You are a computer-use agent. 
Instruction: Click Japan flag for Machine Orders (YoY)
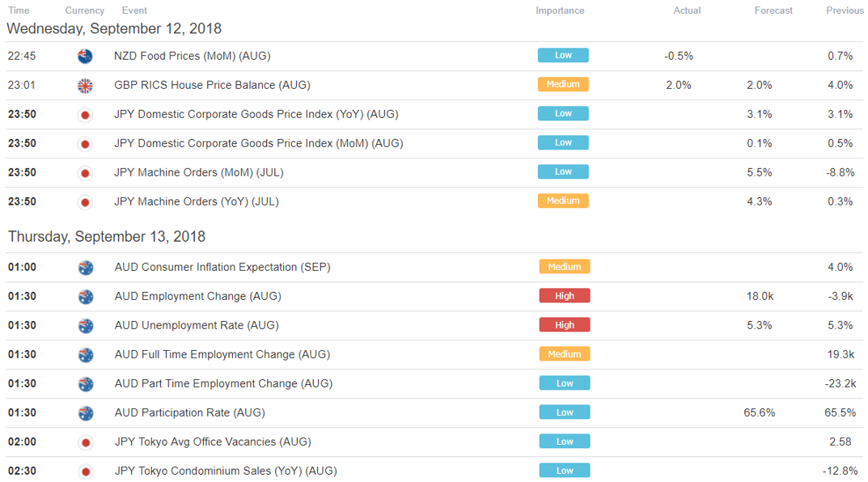click(85, 202)
